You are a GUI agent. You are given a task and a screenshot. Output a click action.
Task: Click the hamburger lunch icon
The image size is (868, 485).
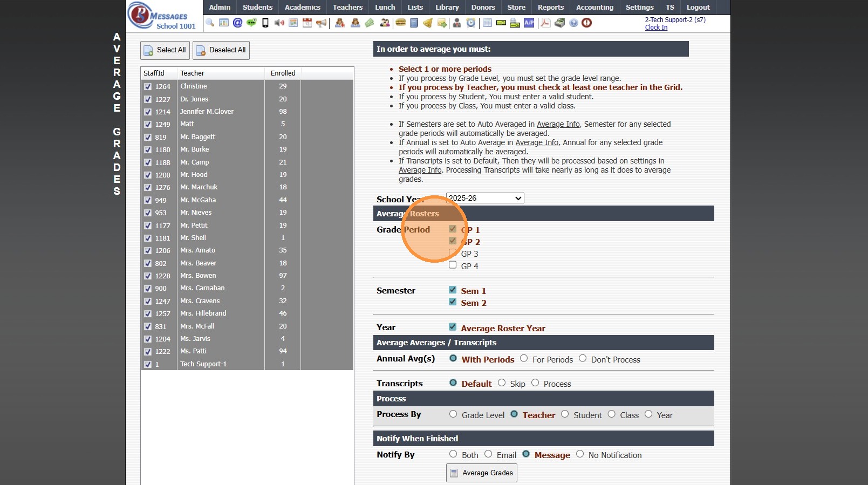coord(400,23)
